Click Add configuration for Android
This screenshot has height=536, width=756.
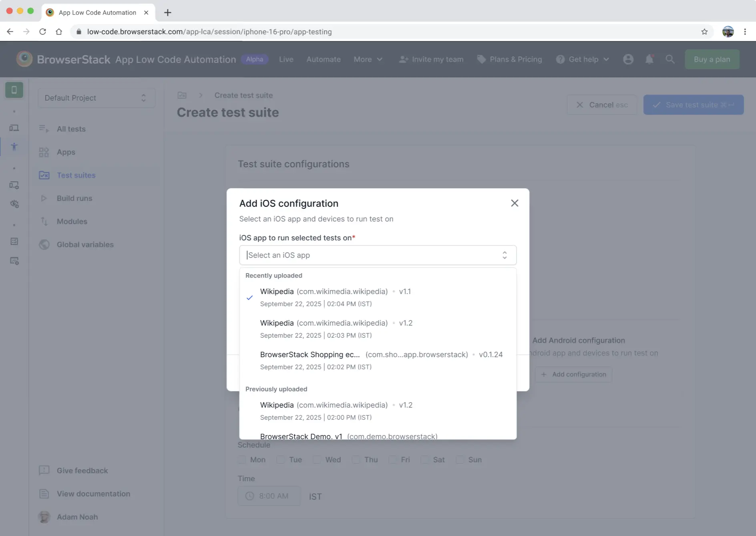point(573,374)
